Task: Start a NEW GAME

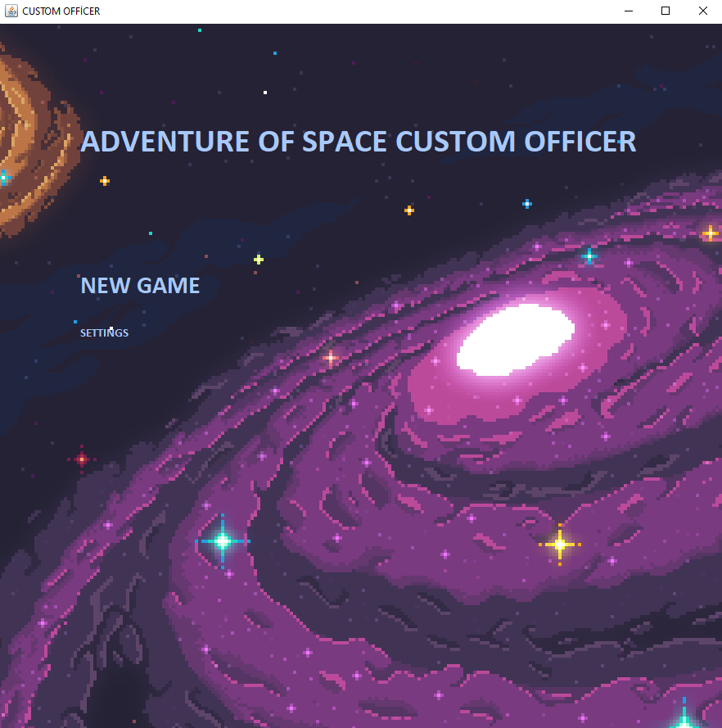Action: [139, 285]
